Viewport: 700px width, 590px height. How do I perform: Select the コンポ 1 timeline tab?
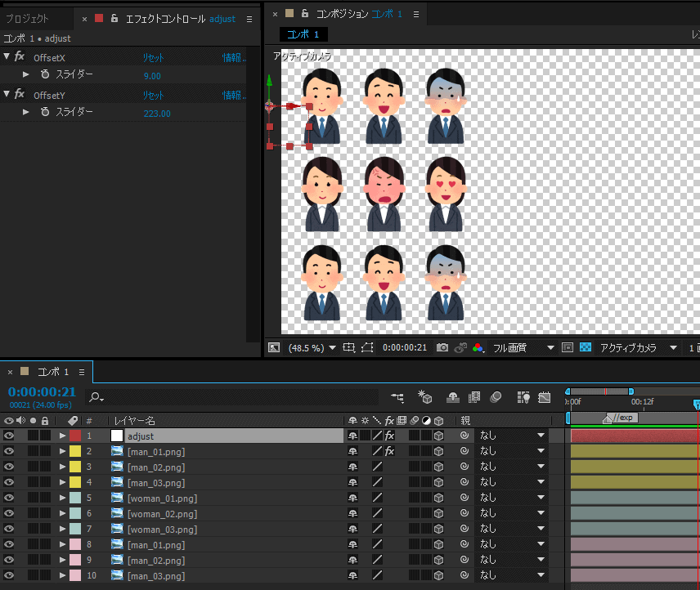(x=55, y=373)
